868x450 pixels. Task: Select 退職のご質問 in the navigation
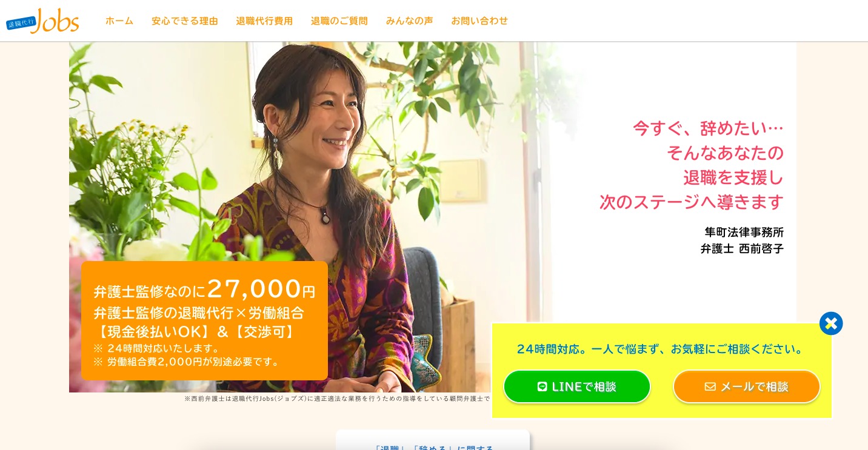click(339, 21)
